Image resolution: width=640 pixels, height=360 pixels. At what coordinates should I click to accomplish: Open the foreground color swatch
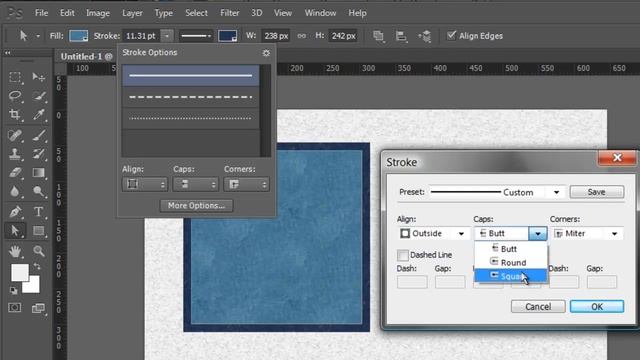click(x=20, y=273)
